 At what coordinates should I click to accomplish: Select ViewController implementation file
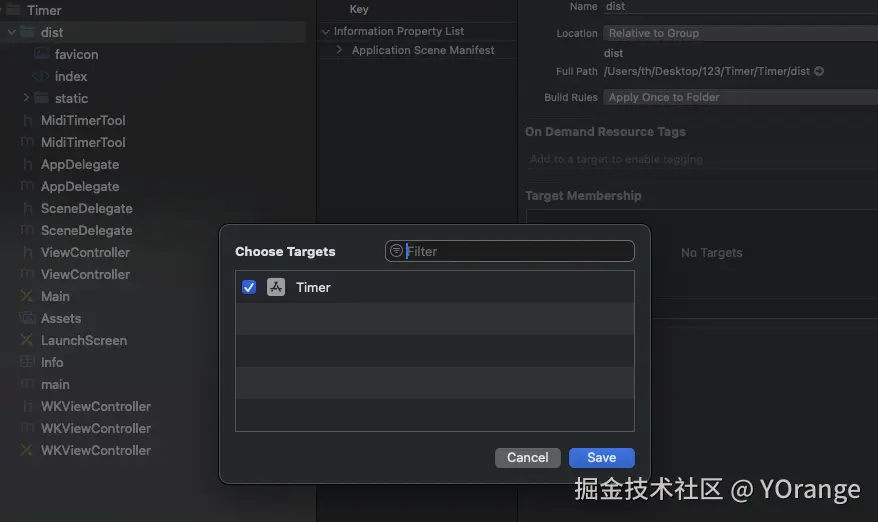85,274
